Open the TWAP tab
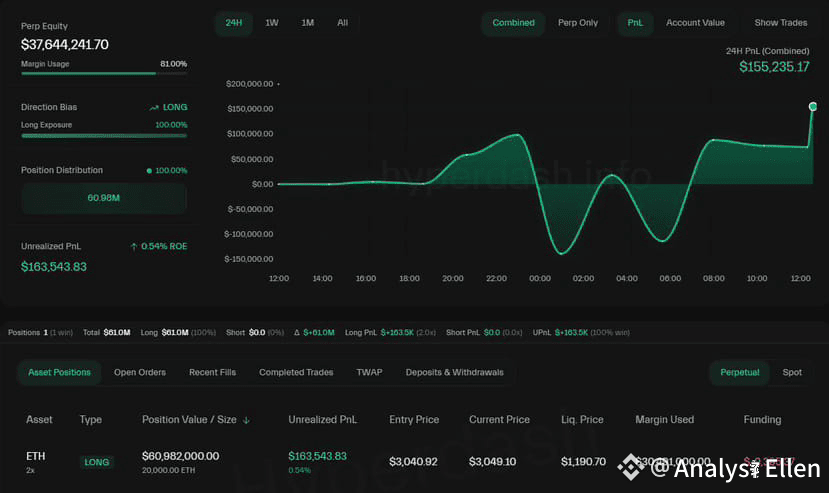This screenshot has width=829, height=493. click(x=369, y=372)
